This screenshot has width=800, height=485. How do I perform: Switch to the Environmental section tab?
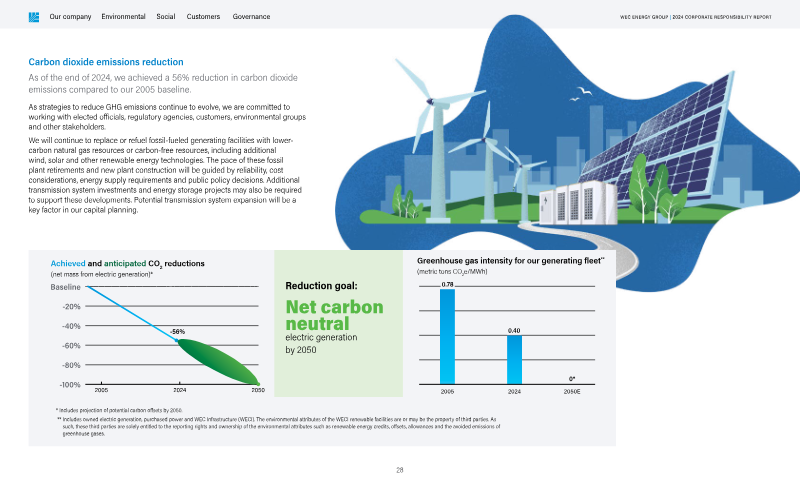tap(123, 17)
